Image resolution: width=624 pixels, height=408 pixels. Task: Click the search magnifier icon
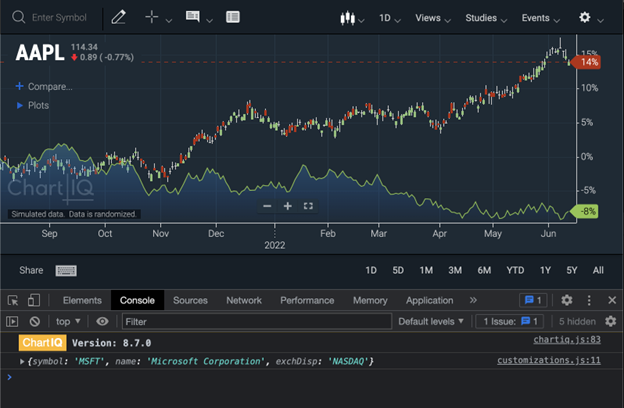tap(18, 17)
